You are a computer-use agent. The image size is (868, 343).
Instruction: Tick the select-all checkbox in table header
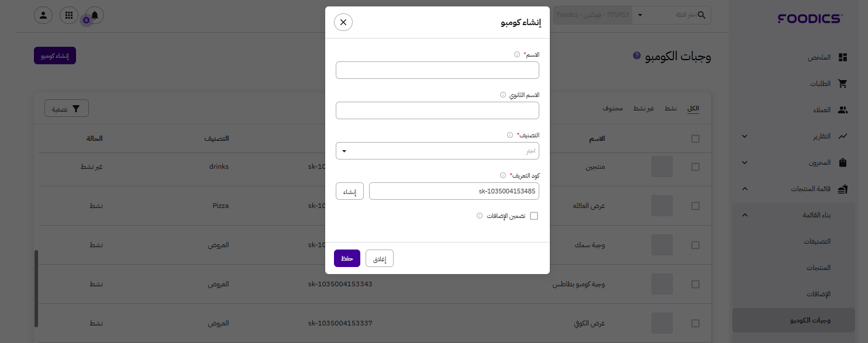695,138
